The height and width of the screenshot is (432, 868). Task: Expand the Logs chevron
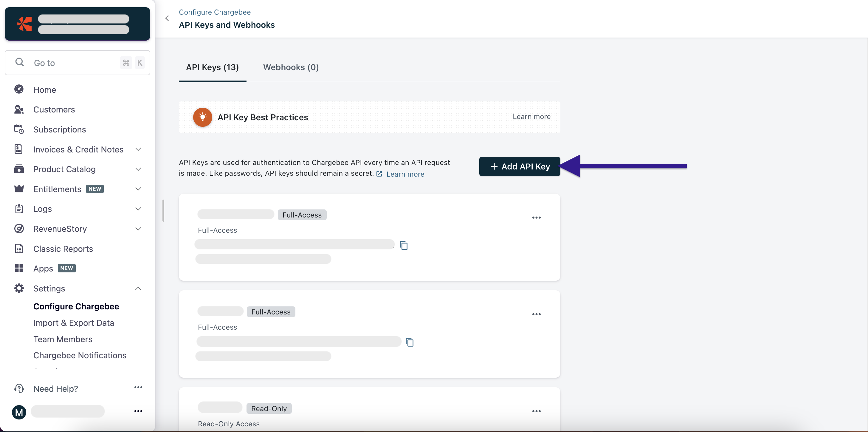pyautogui.click(x=138, y=209)
